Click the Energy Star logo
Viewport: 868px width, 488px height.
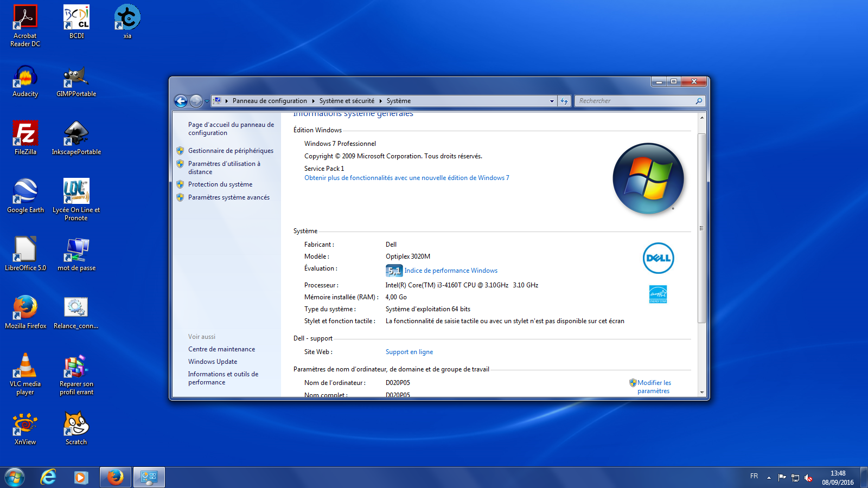658,294
